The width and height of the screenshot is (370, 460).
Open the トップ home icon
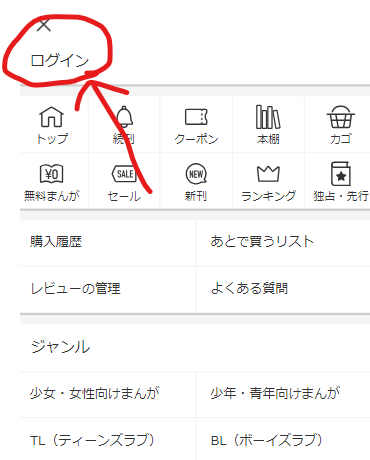pos(51,117)
